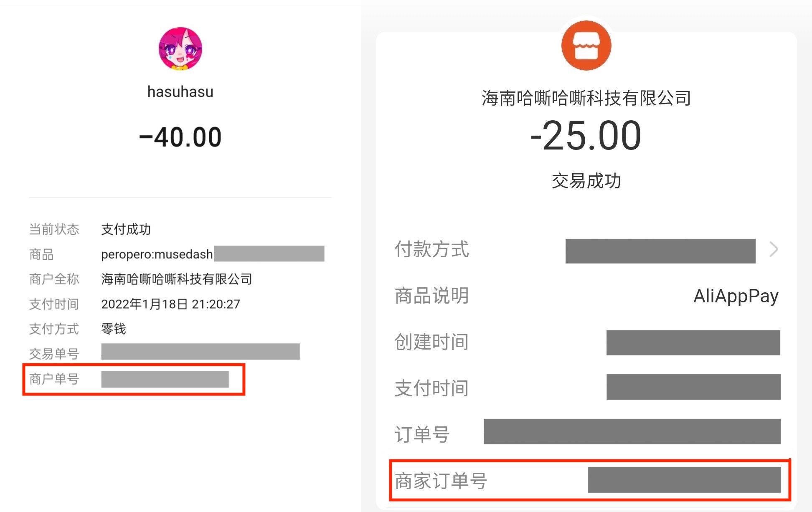Click the hasuhasu merchant name
The image size is (812, 512).
coord(180,92)
